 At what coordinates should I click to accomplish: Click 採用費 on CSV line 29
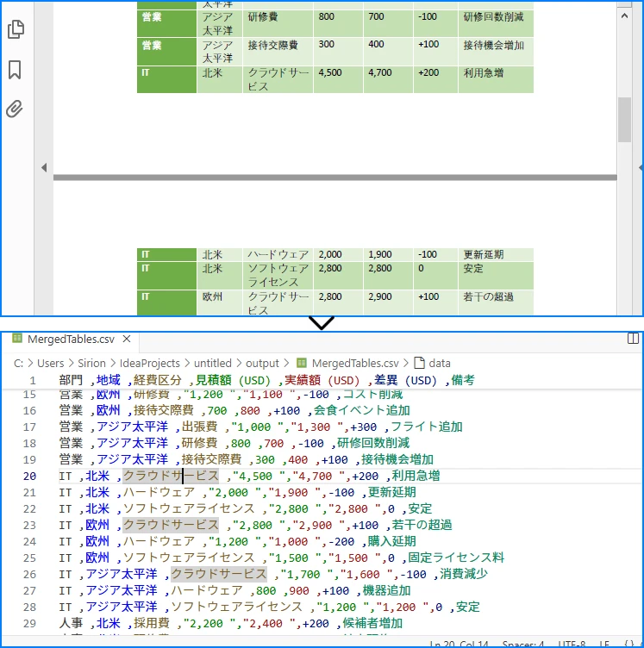(151, 624)
